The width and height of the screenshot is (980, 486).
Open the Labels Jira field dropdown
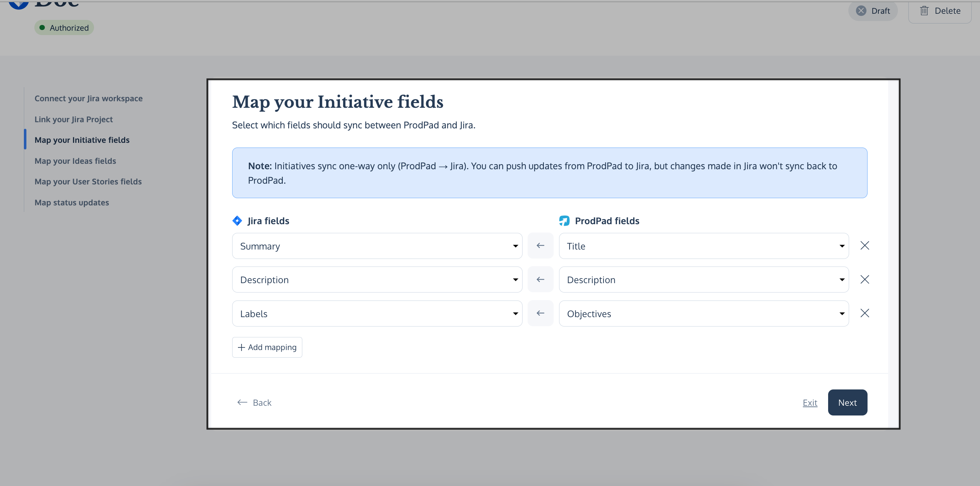pos(376,314)
